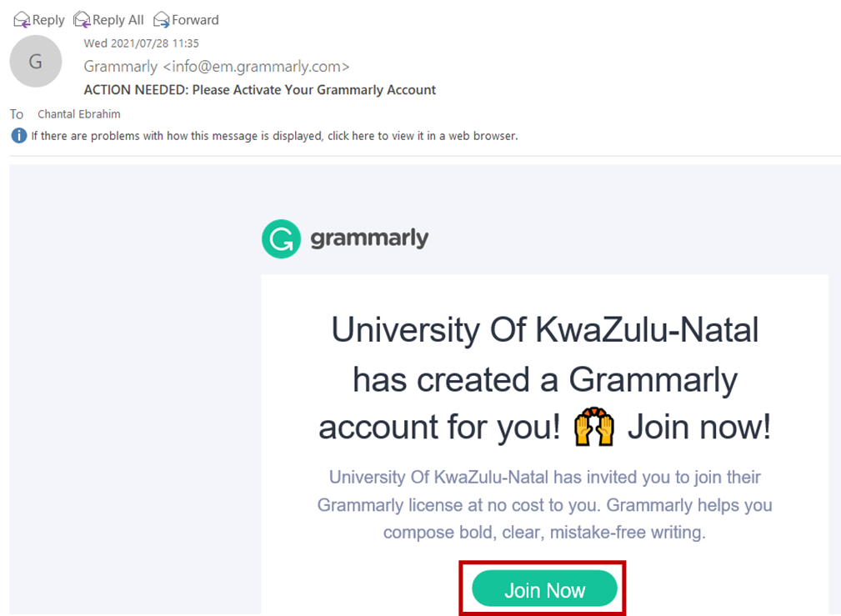
Task: Click the green Grammarly logo icon
Action: 281,239
